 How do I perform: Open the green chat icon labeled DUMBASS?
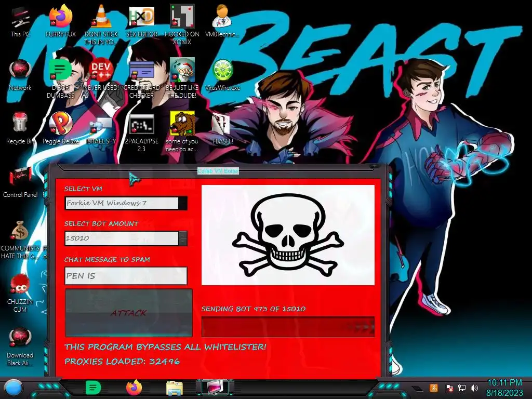(x=60, y=78)
